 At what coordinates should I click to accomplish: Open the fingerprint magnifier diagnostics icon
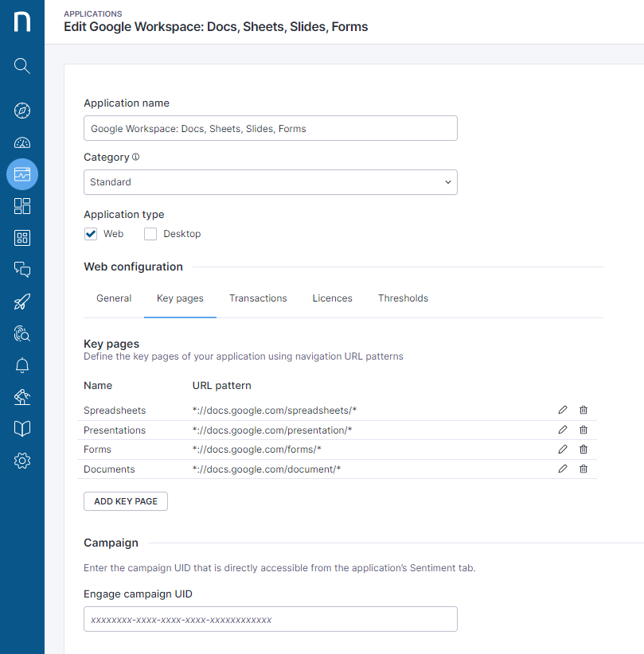[22, 333]
